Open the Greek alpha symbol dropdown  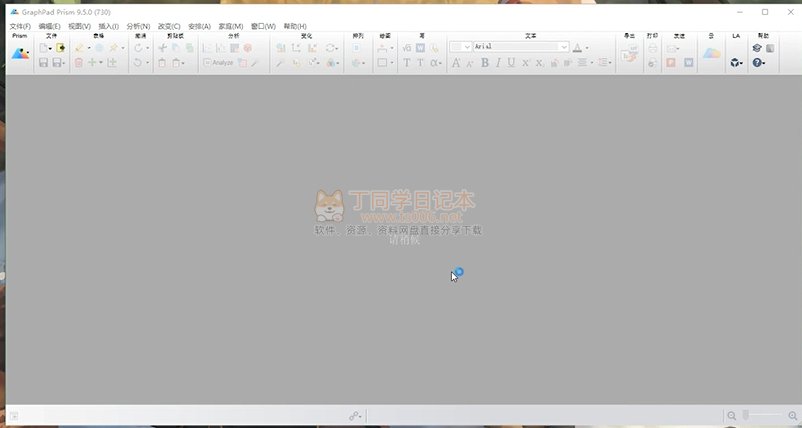tap(435, 63)
